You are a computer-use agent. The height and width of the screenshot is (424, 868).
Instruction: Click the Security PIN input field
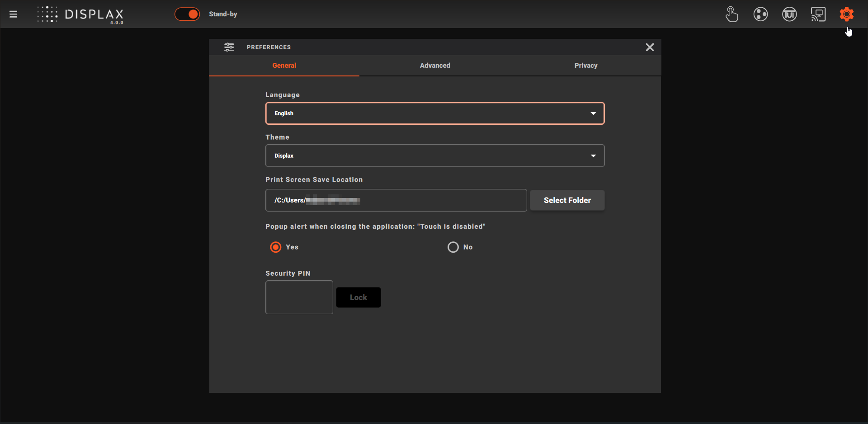tap(299, 297)
